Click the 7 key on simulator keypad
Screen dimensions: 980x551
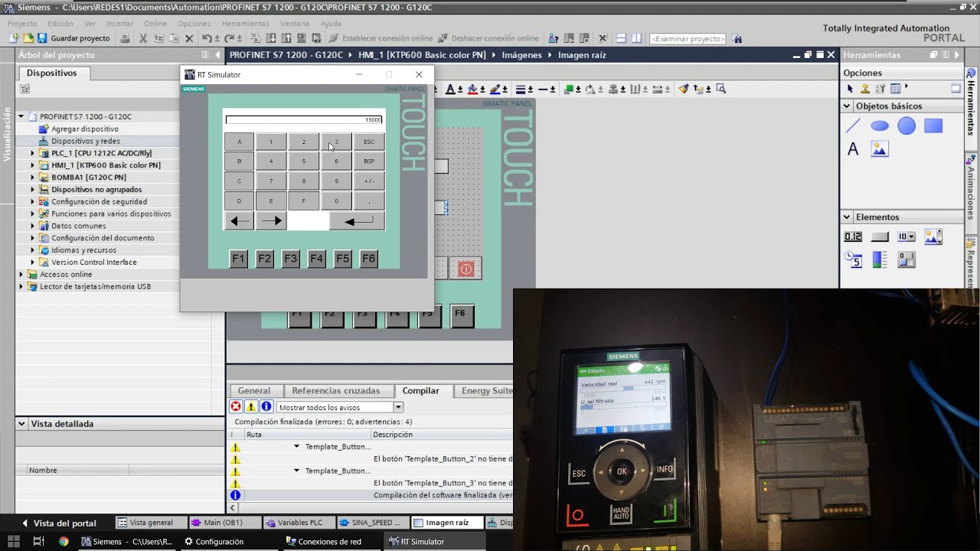pos(271,181)
